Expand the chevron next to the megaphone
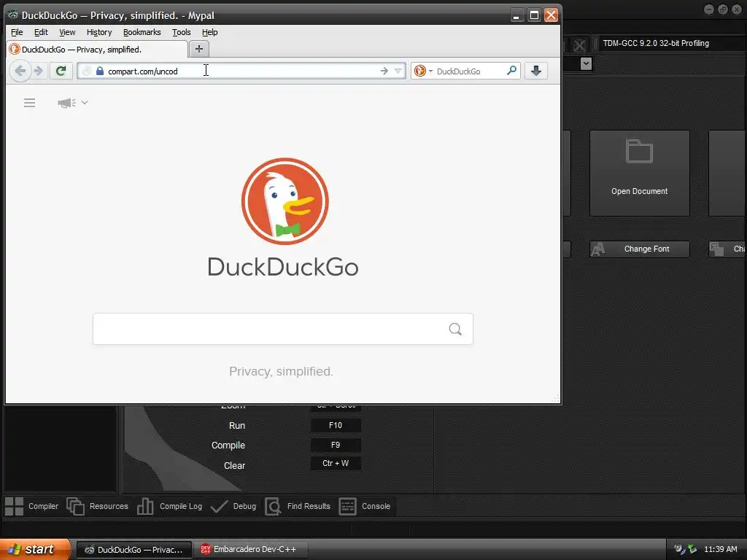Screen dimensions: 747x560 (85, 102)
